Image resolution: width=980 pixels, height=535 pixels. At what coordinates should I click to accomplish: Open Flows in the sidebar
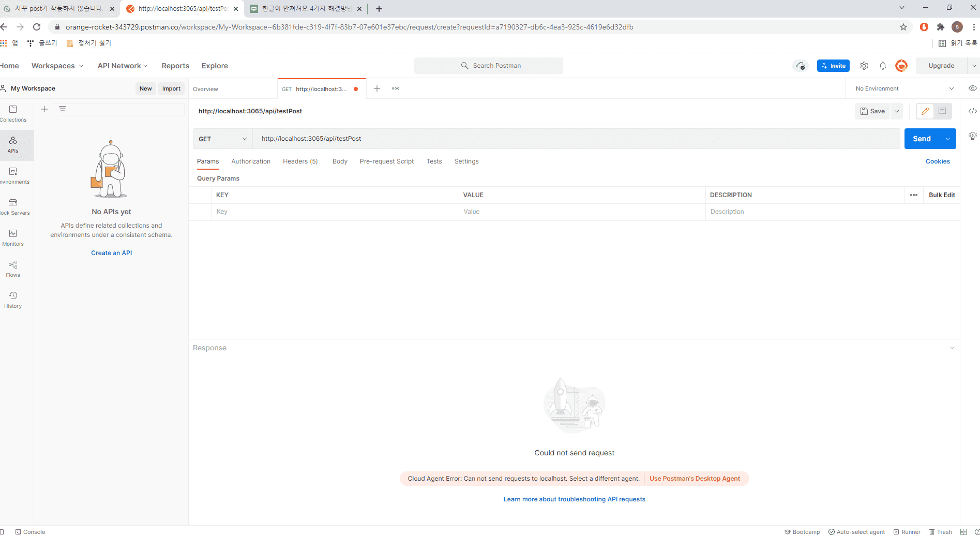coord(13,269)
